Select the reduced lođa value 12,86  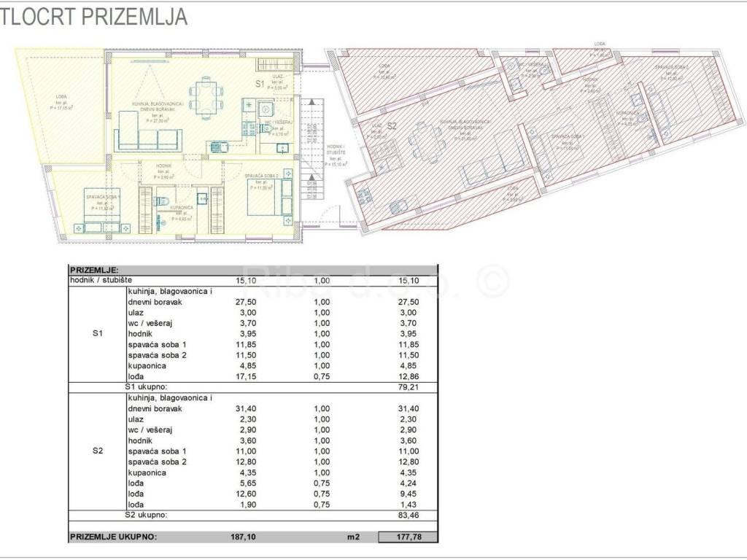click(x=409, y=376)
